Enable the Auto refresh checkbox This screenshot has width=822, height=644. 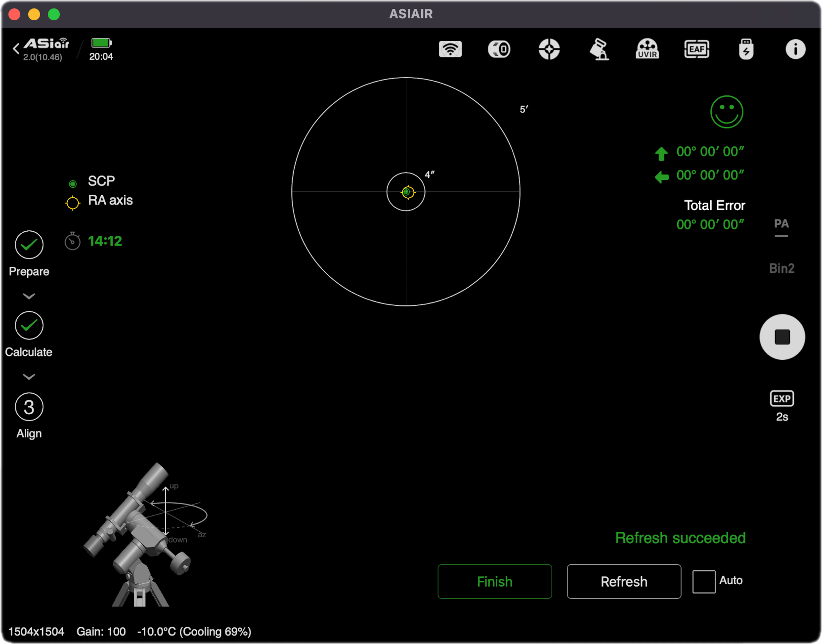(704, 581)
